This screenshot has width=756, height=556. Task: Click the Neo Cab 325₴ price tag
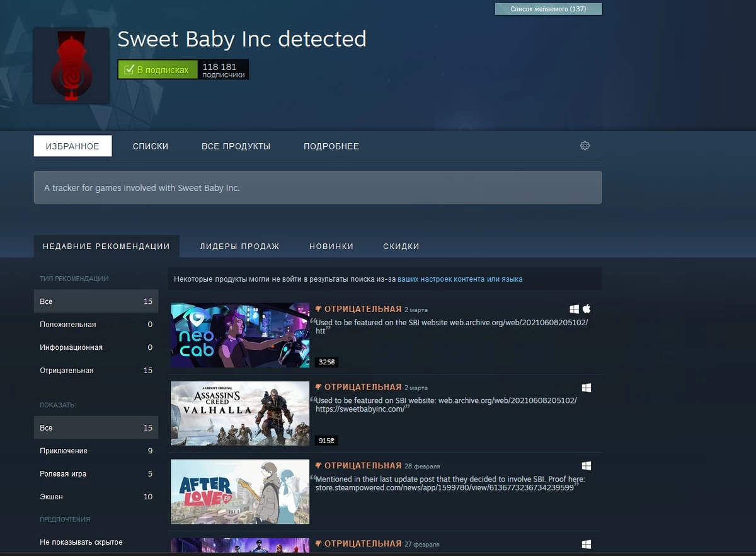pyautogui.click(x=327, y=362)
